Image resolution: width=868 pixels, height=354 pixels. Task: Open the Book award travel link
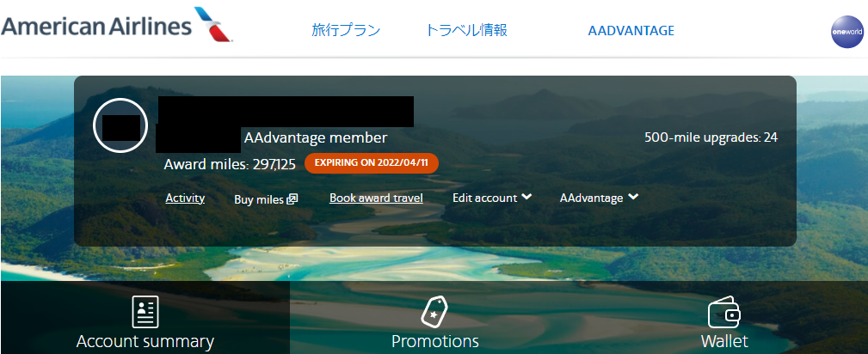(x=376, y=198)
